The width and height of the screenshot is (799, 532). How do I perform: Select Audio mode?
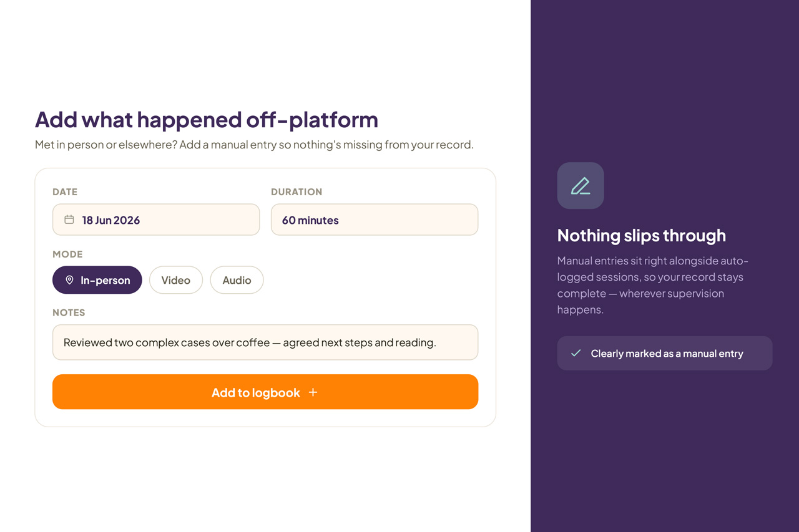237,280
